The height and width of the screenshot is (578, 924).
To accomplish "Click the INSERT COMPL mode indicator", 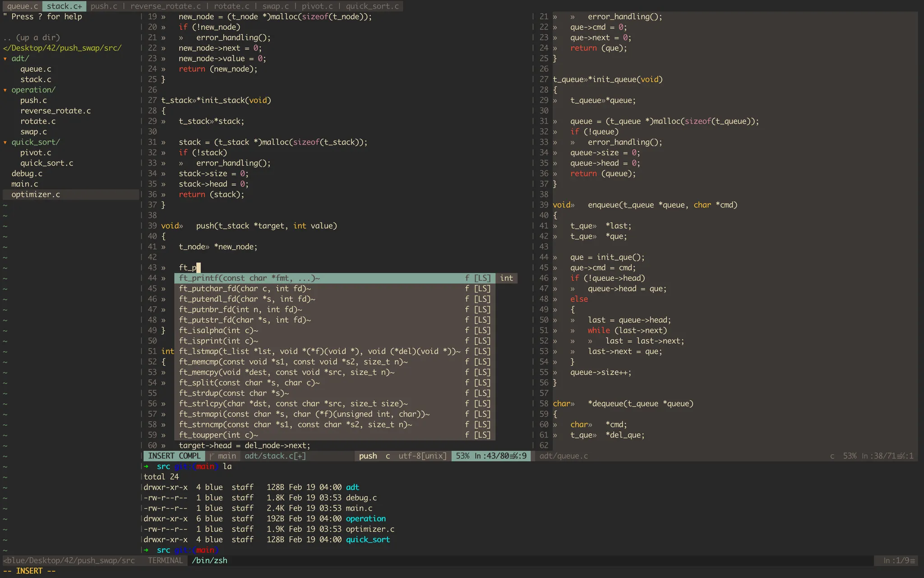I will coord(174,456).
